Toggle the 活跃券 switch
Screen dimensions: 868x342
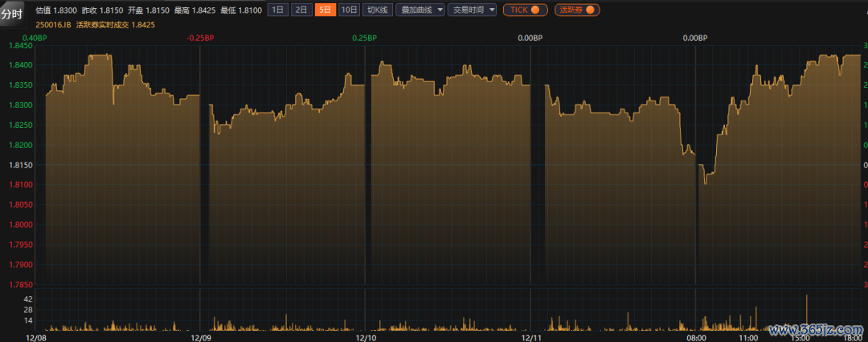[x=577, y=10]
